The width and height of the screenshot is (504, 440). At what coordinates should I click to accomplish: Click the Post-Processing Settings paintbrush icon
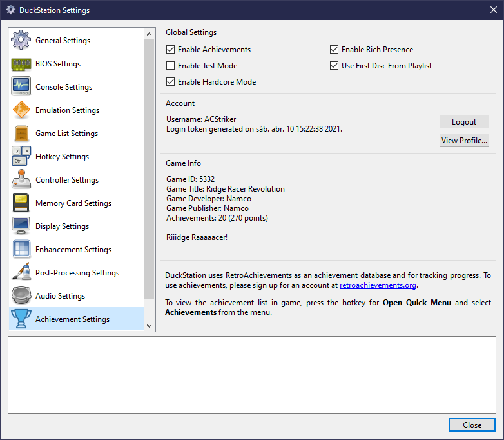[21, 272]
